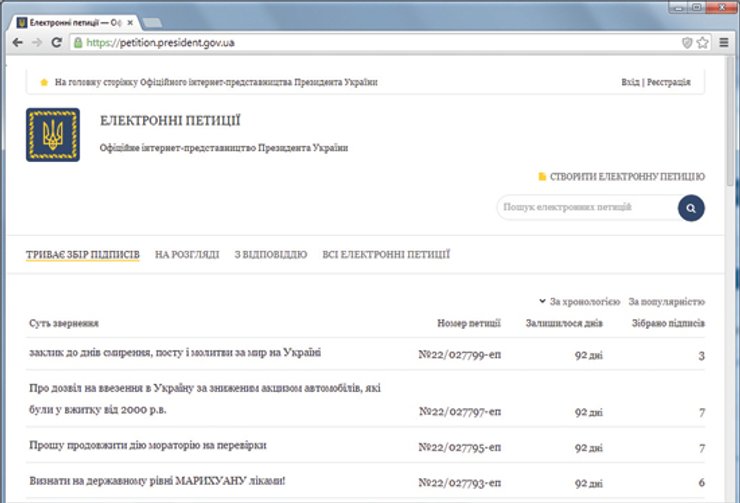Click the browser back arrow

(x=17, y=43)
